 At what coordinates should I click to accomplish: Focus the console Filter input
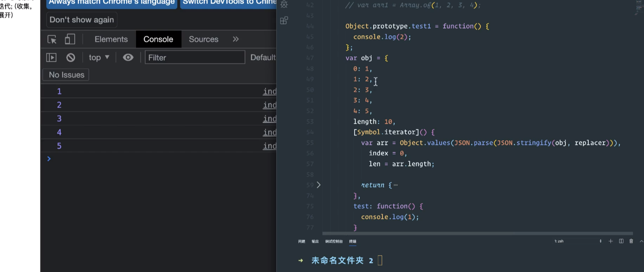point(195,57)
